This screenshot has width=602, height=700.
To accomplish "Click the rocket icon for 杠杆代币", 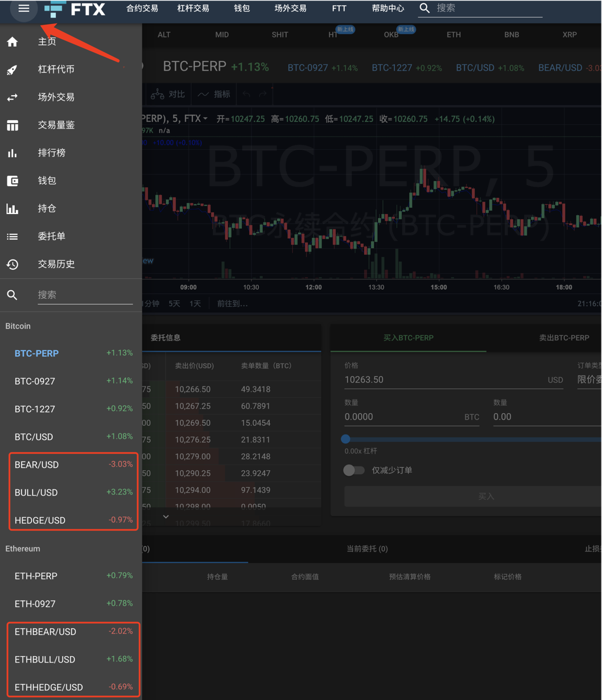I will click(13, 69).
